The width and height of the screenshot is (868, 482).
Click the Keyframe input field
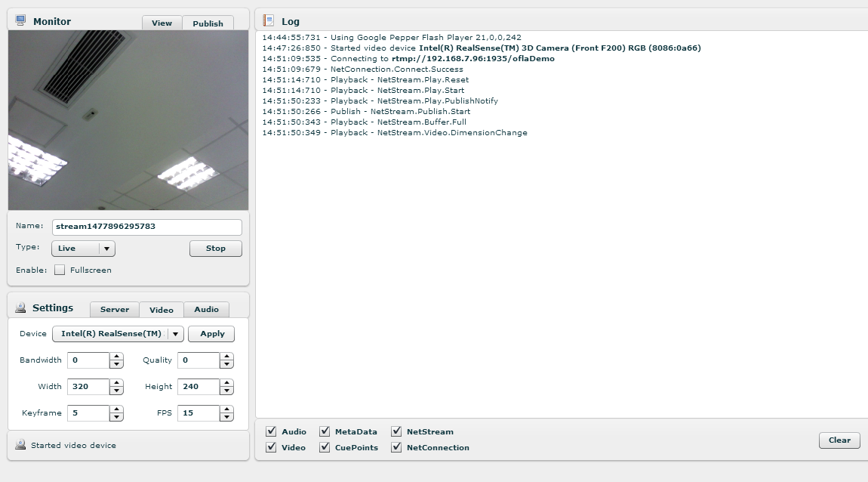88,413
